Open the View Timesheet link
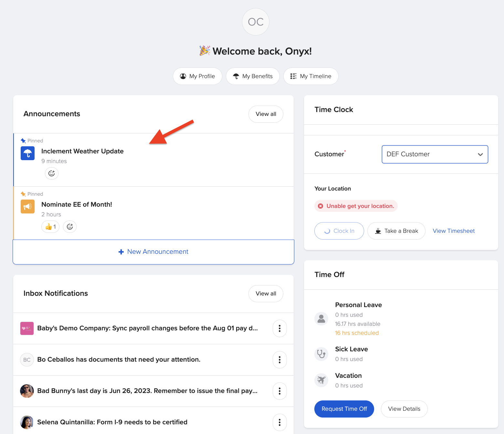This screenshot has width=504, height=434. (x=454, y=231)
